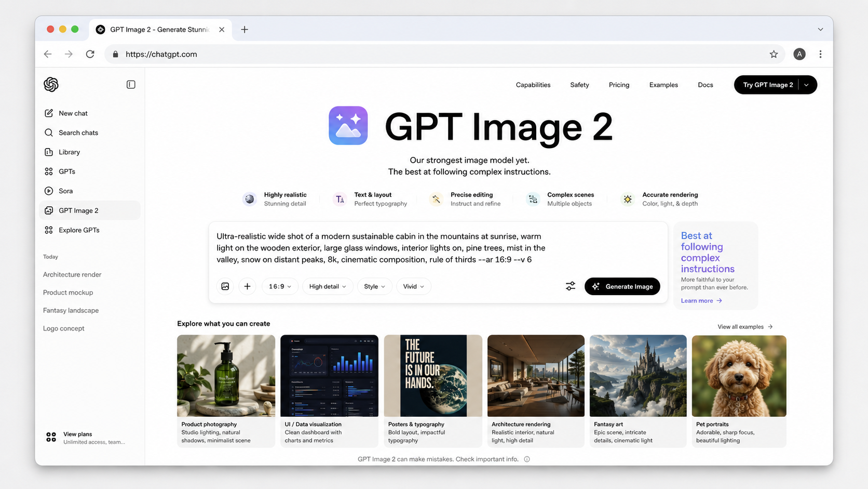The height and width of the screenshot is (489, 868).
Task: Open View all examples link
Action: point(745,327)
